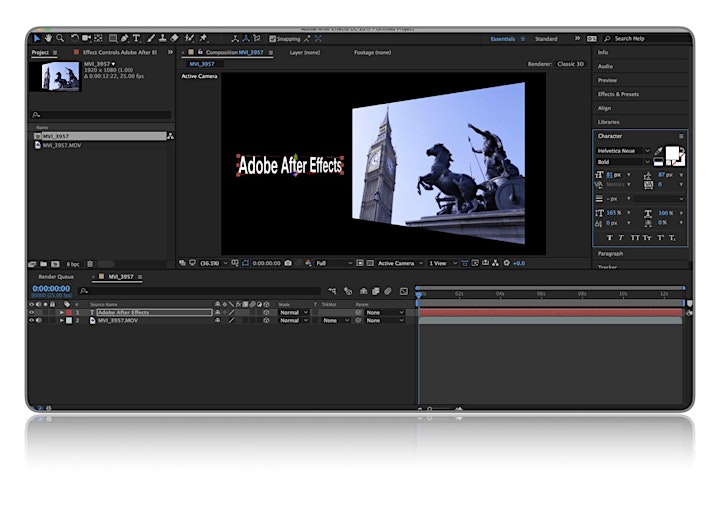Select the Unified Camera tool

pyautogui.click(x=86, y=39)
